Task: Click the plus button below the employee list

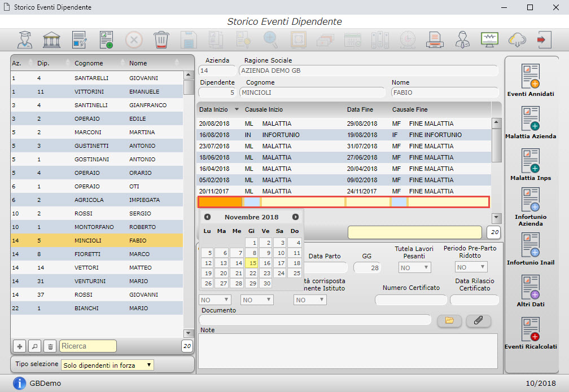Action: pos(20,346)
